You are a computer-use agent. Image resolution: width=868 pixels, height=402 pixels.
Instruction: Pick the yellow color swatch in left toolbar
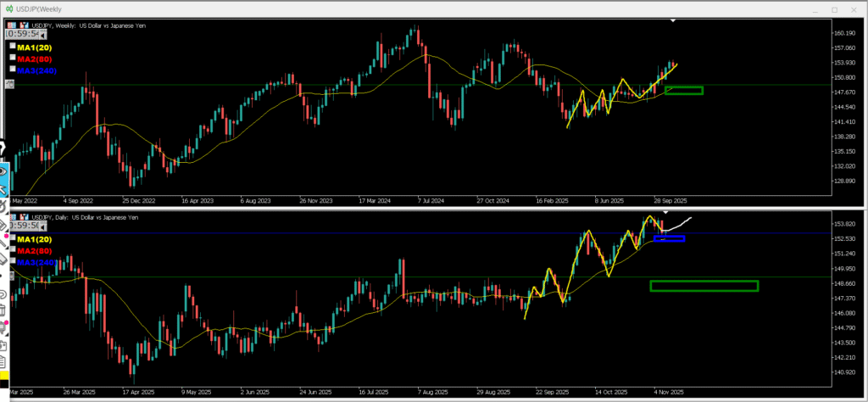point(3,376)
